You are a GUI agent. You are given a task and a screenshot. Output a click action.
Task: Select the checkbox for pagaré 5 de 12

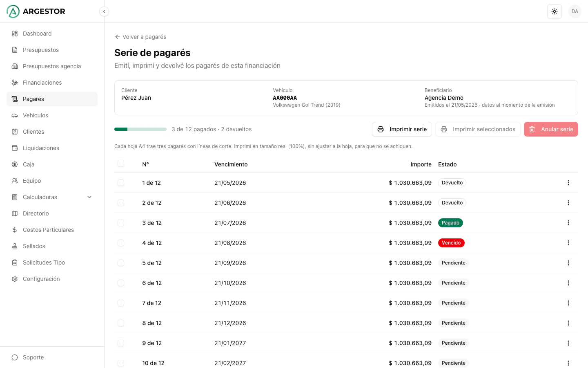tap(121, 263)
